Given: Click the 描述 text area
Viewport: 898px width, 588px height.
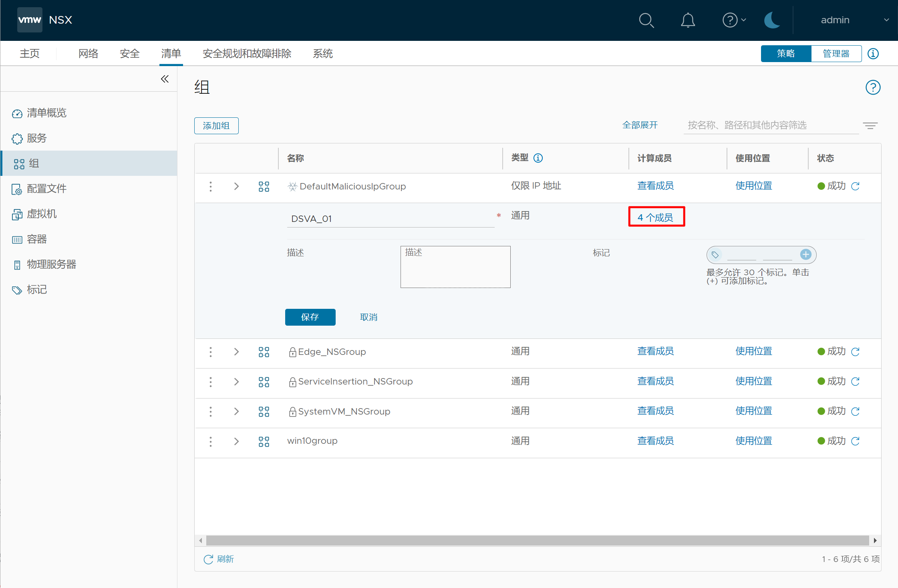Looking at the screenshot, I should click(455, 267).
